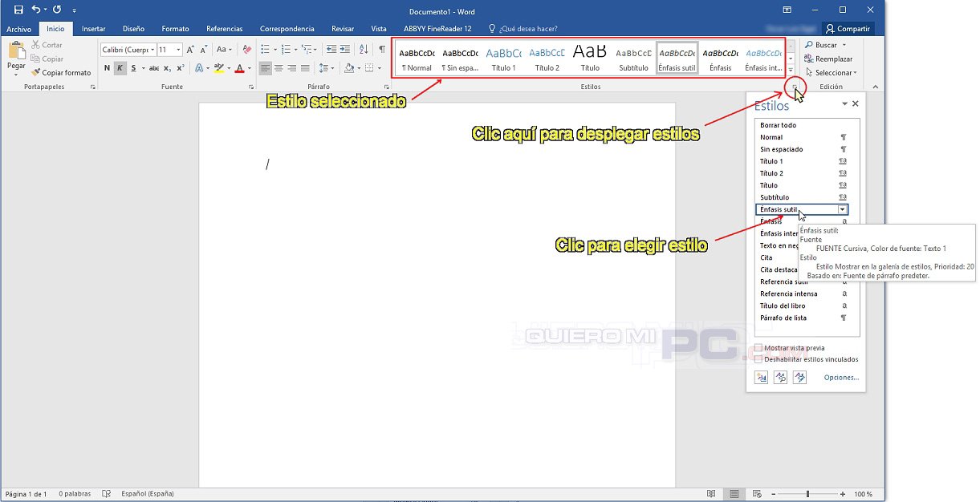Switch to the Diseño tab

point(133,29)
